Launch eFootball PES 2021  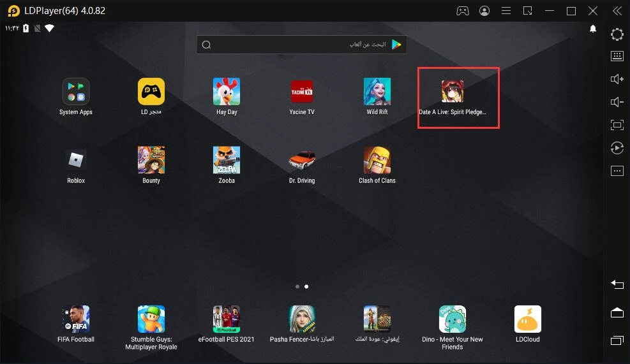[227, 319]
